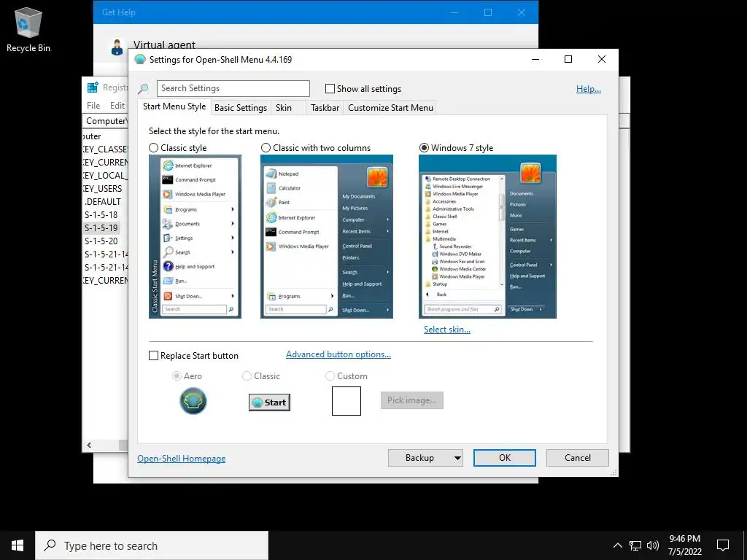
Task: Click the empty Custom button image box
Action: point(347,401)
